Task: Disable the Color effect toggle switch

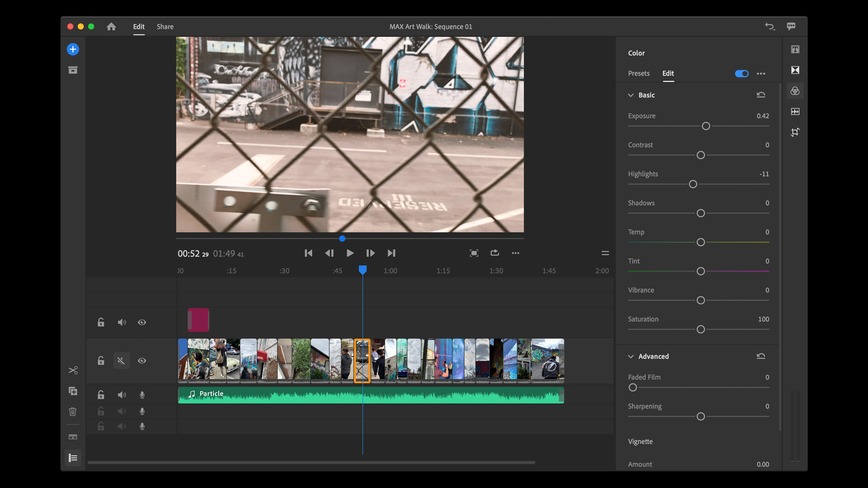Action: [x=742, y=73]
